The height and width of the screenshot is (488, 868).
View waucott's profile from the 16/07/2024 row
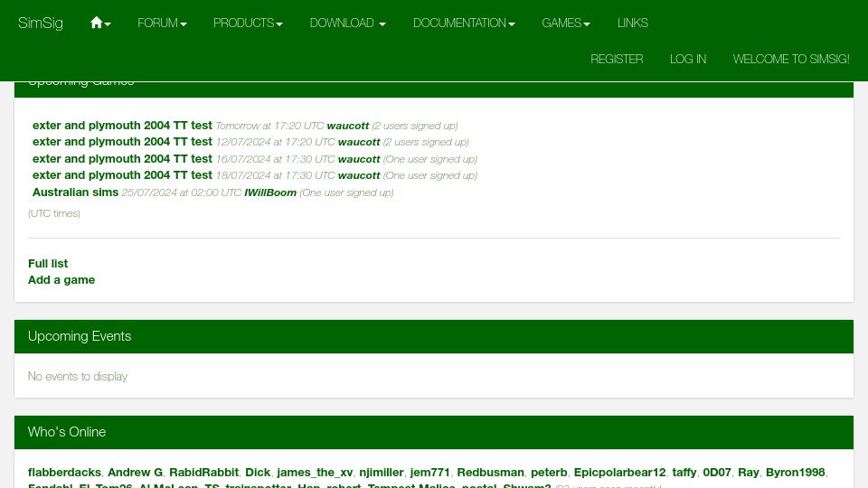tap(359, 159)
